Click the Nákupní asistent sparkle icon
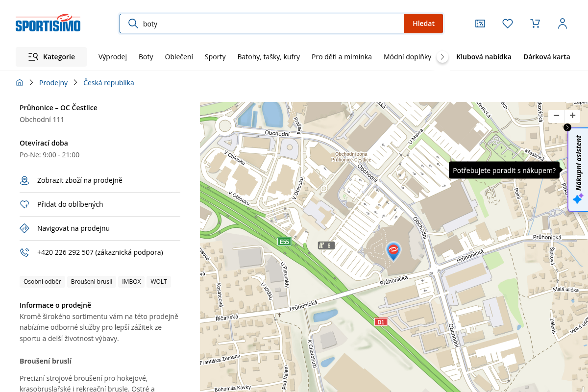 click(578, 198)
